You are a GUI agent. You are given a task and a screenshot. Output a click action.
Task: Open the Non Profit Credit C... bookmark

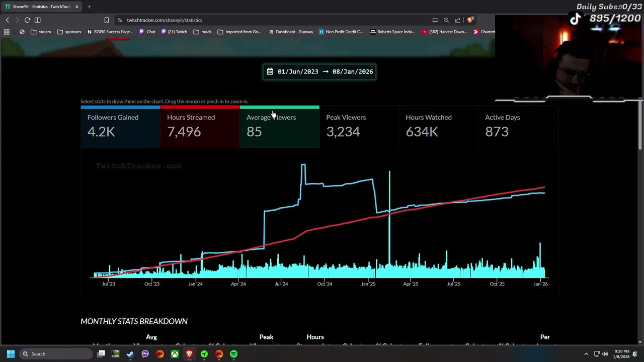click(x=341, y=32)
